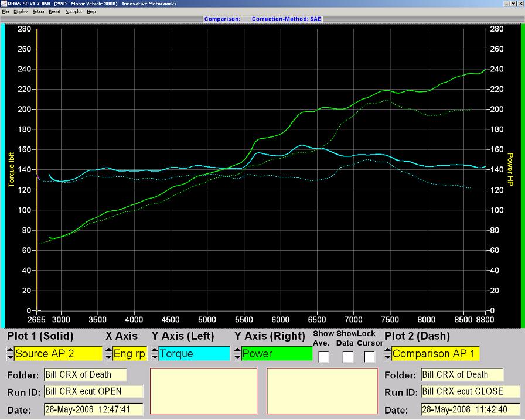Screen dimensions: 525x420
Task: Select the Comparison AP 1 field
Action: point(435,354)
